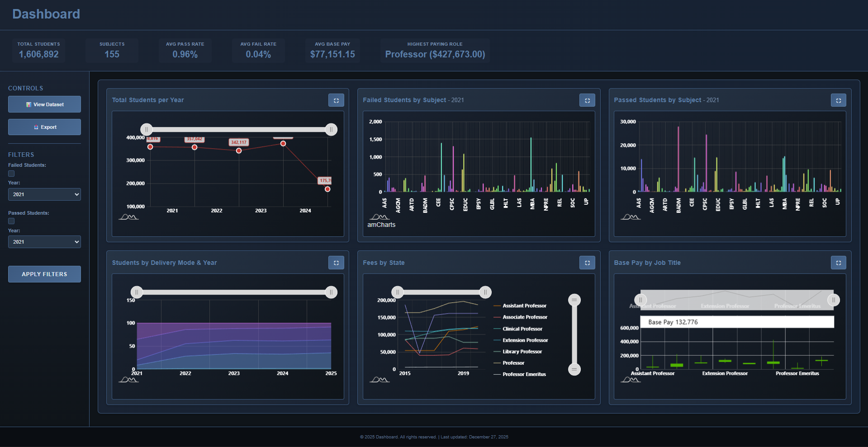The image size is (868, 447).
Task: Expand the Passed Students by Subject chart fullscreen
Action: [x=838, y=100]
